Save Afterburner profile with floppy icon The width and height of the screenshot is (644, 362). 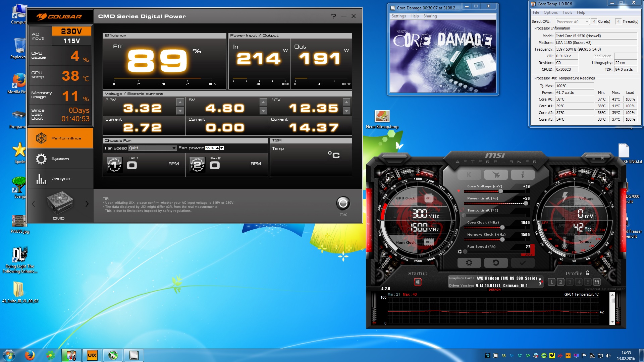click(x=597, y=282)
